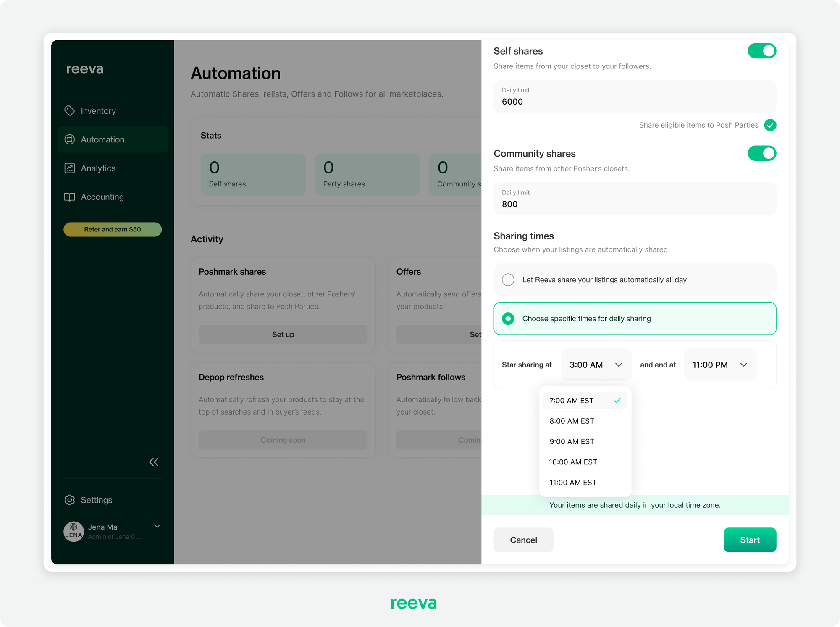Open the end time 11:00 PM dropdown
The width and height of the screenshot is (840, 627).
click(x=720, y=365)
